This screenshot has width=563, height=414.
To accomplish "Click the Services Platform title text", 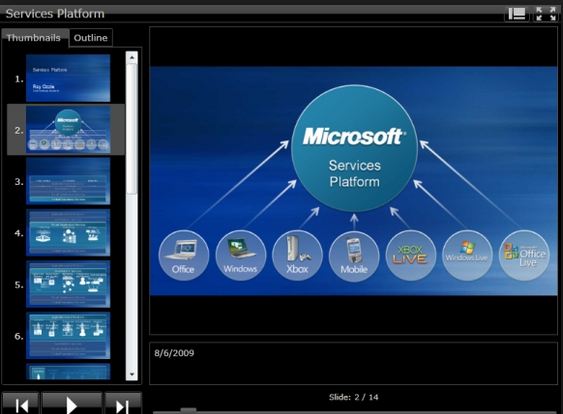I will [55, 14].
